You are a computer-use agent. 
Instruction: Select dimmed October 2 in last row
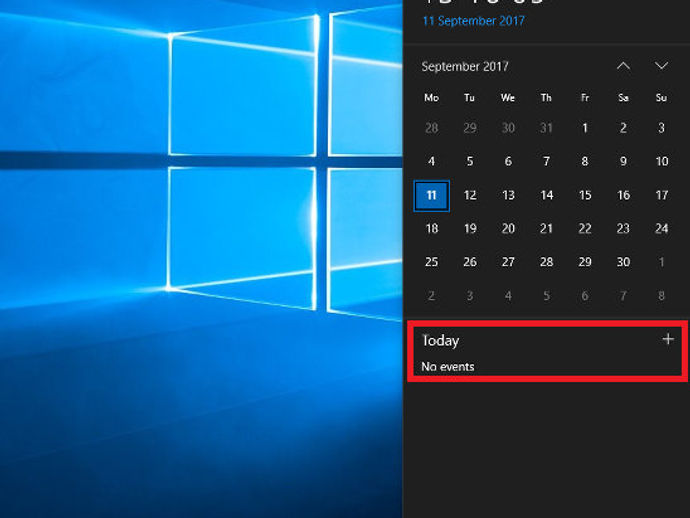[432, 296]
